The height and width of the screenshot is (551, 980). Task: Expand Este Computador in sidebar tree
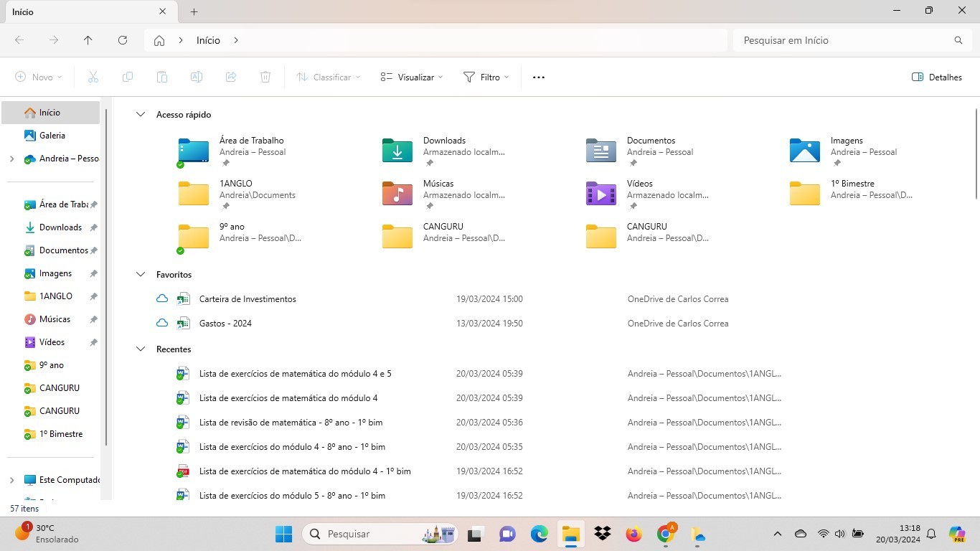click(x=11, y=480)
